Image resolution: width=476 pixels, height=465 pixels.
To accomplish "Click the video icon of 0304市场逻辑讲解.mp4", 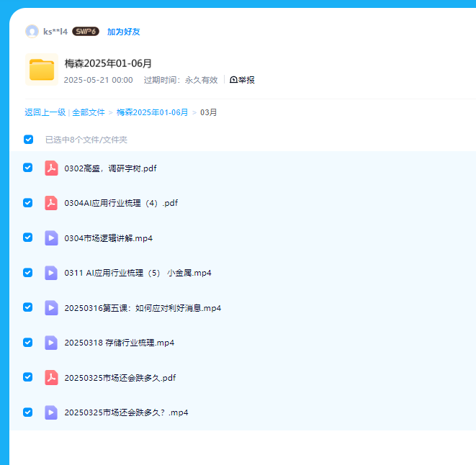I will pos(51,238).
